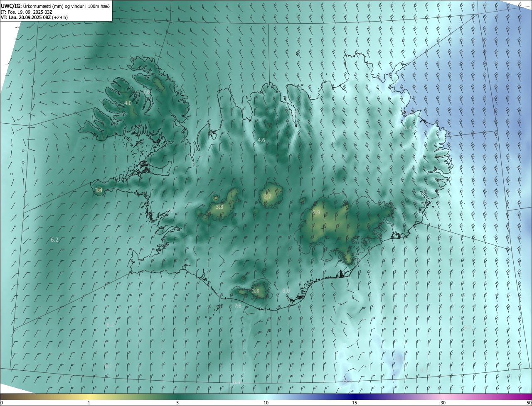Click the 6.2 value over the western sea

[54, 240]
